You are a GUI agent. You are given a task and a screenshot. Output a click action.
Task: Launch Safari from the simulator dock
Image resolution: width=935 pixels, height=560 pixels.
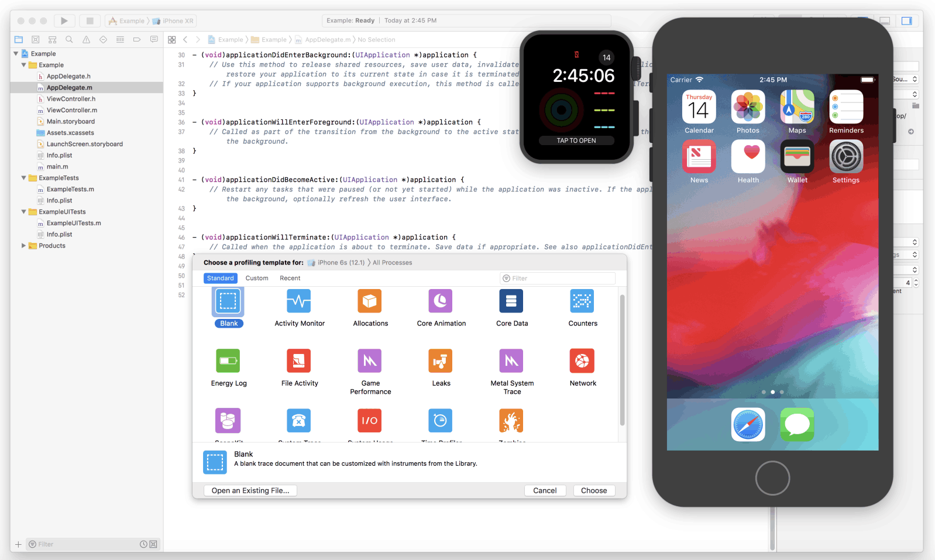tap(748, 424)
